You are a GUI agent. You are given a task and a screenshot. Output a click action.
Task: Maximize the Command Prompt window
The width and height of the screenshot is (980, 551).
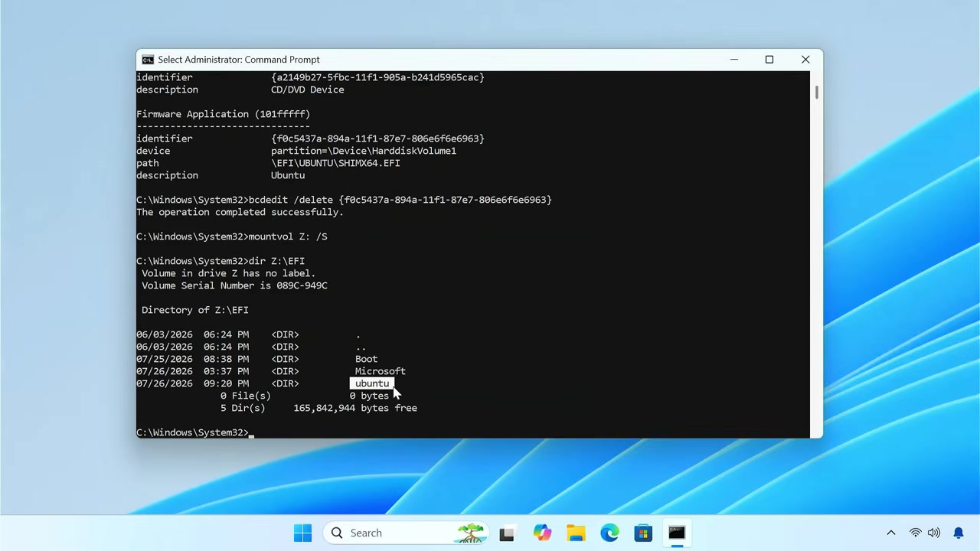click(x=769, y=60)
